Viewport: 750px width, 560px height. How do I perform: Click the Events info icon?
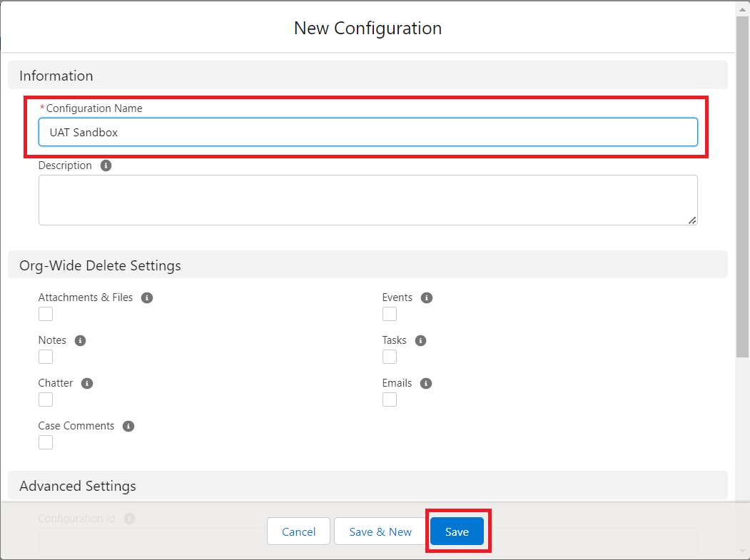tap(427, 297)
